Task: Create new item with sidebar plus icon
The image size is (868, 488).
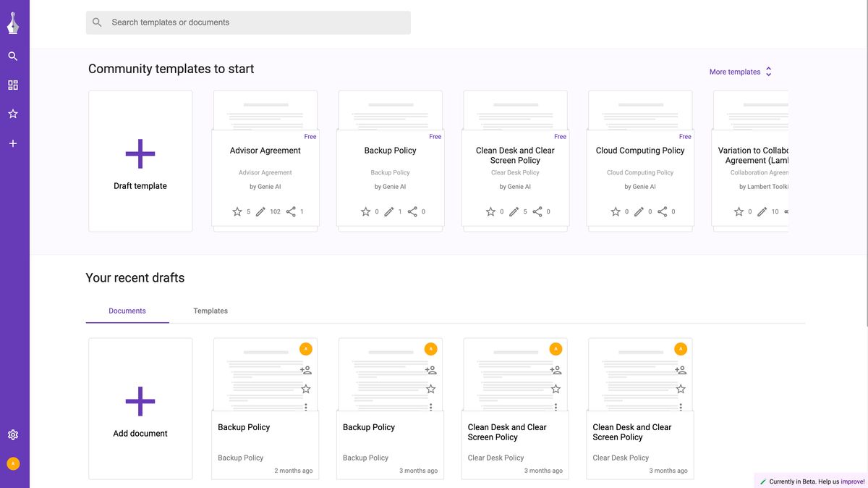Action: (12, 143)
